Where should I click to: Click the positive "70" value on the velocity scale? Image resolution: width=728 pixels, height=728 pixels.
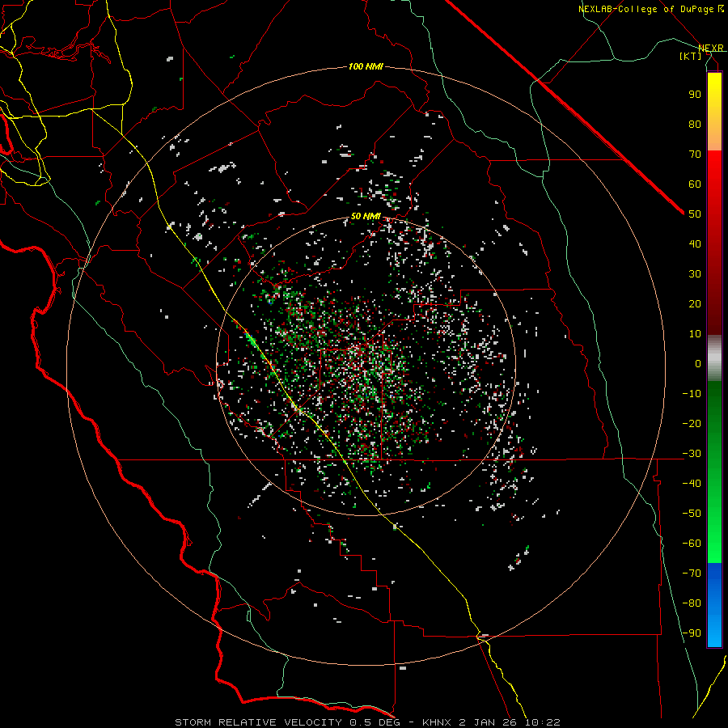[x=695, y=154]
